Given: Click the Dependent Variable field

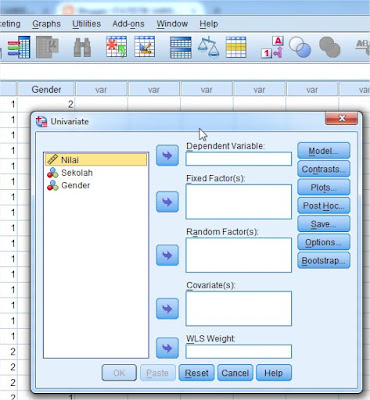Looking at the screenshot, I should pyautogui.click(x=239, y=159).
